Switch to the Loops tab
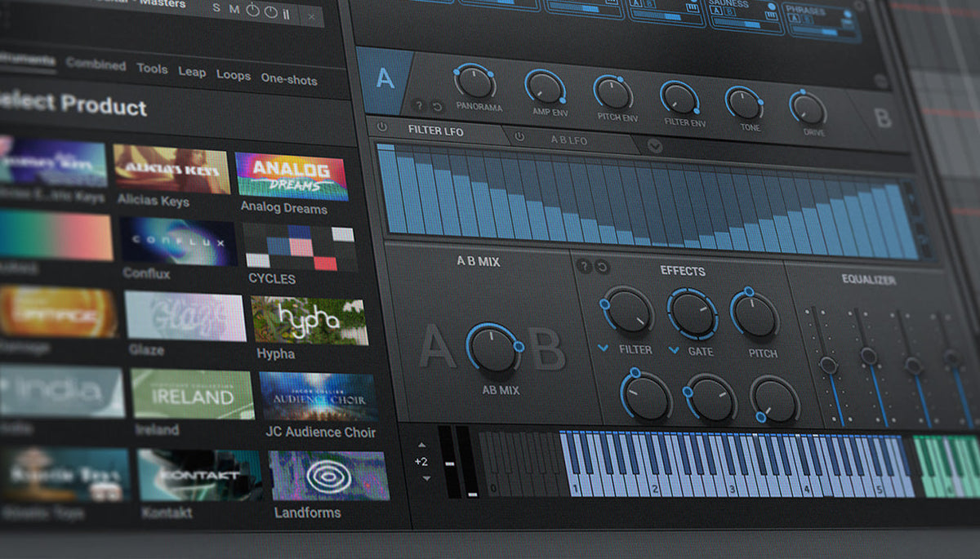 [x=234, y=75]
